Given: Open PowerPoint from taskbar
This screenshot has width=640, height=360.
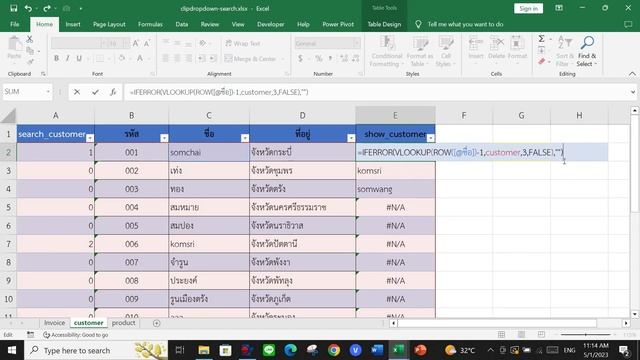Looking at the screenshot, I should pos(420,350).
